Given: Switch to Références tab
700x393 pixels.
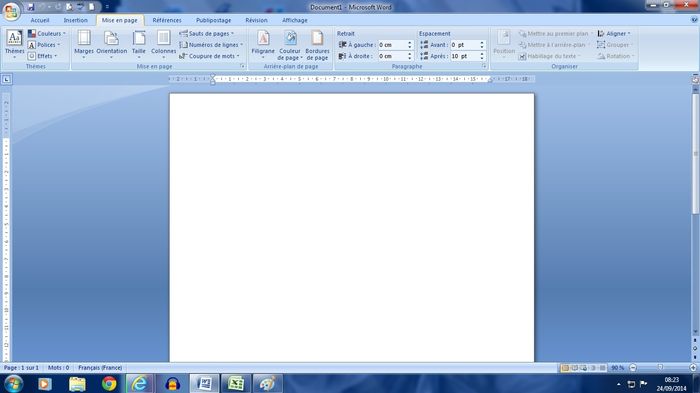Looking at the screenshot, I should coord(167,20).
